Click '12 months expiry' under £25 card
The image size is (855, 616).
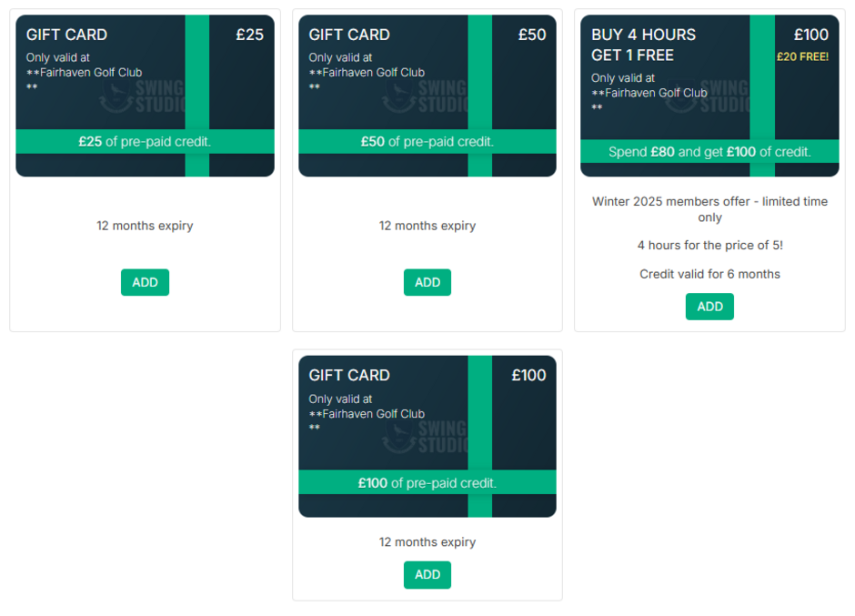coord(145,226)
